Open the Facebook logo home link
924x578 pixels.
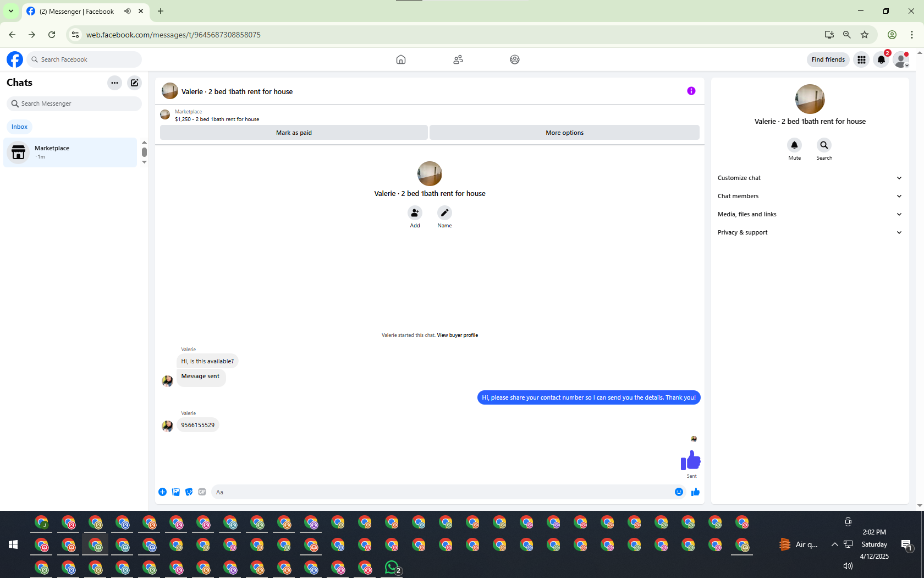pyautogui.click(x=15, y=59)
